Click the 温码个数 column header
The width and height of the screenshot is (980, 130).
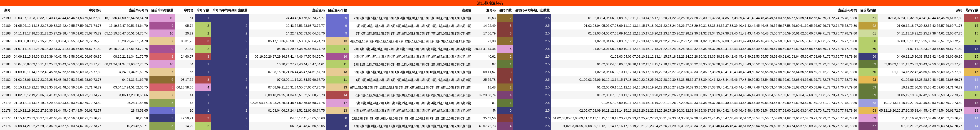click(x=505, y=10)
